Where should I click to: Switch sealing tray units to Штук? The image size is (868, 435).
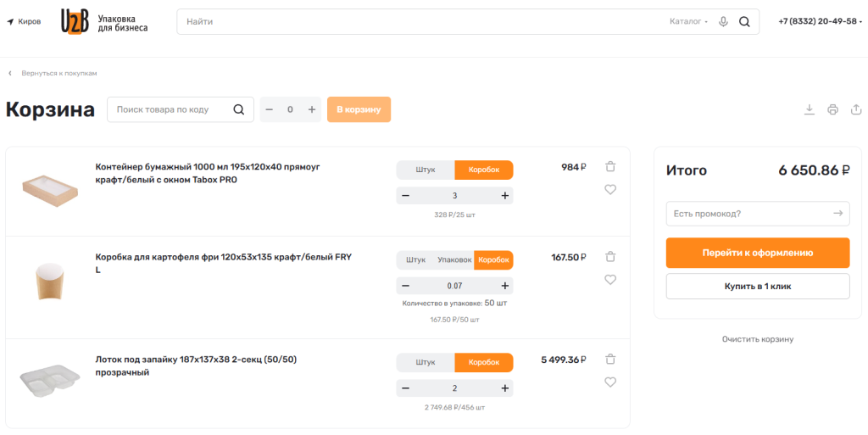[426, 362]
